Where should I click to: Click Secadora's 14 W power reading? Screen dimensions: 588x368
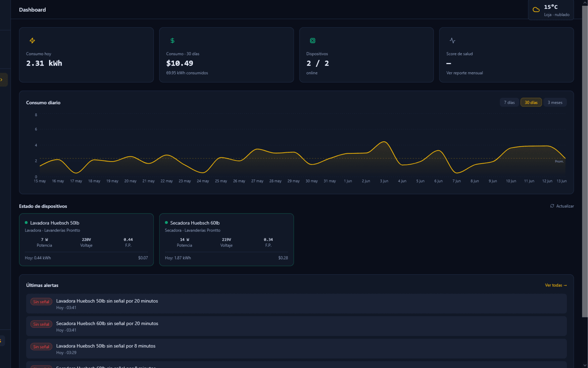point(184,240)
